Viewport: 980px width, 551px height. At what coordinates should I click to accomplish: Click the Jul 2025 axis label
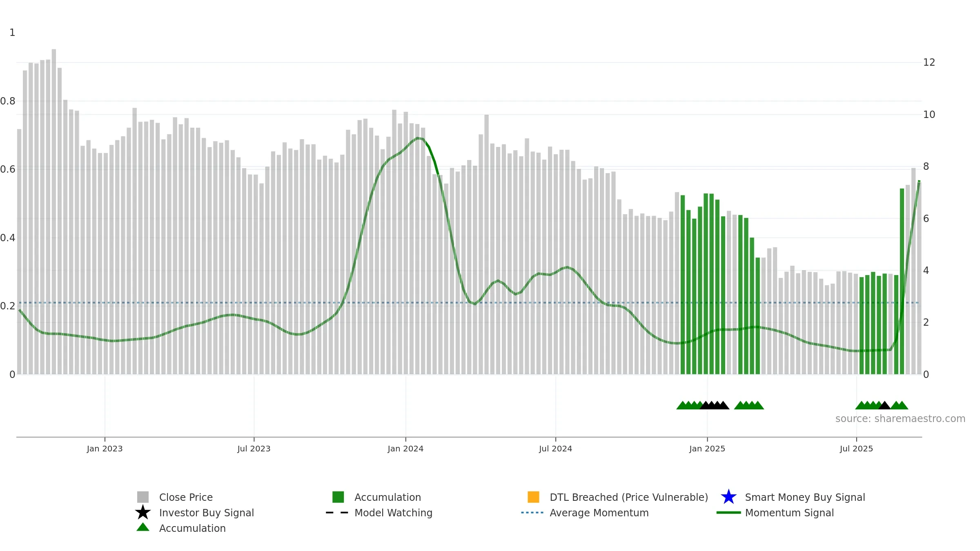tap(856, 449)
